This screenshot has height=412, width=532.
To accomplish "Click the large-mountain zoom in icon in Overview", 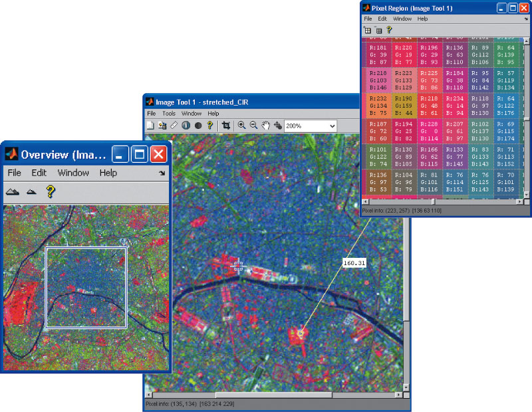I will click(13, 192).
